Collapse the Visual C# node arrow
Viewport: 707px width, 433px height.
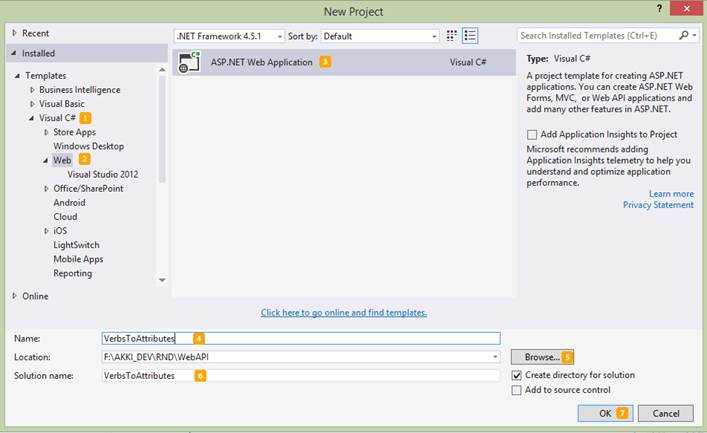tap(32, 118)
